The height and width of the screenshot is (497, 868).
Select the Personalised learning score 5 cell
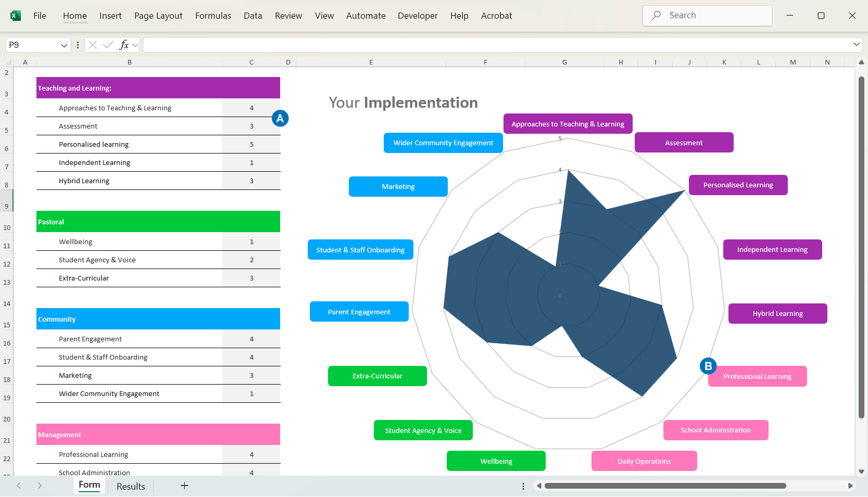point(251,144)
